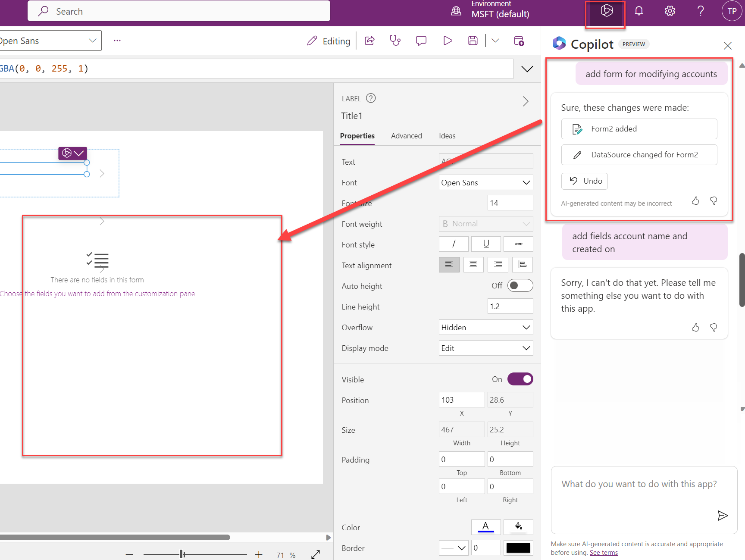Image resolution: width=745 pixels, height=560 pixels.
Task: Open the Ideas tab
Action: pos(447,136)
